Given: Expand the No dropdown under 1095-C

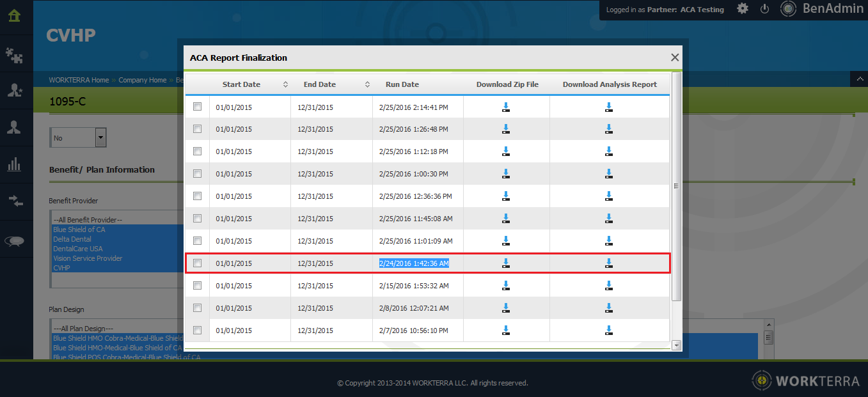Looking at the screenshot, I should click(100, 137).
